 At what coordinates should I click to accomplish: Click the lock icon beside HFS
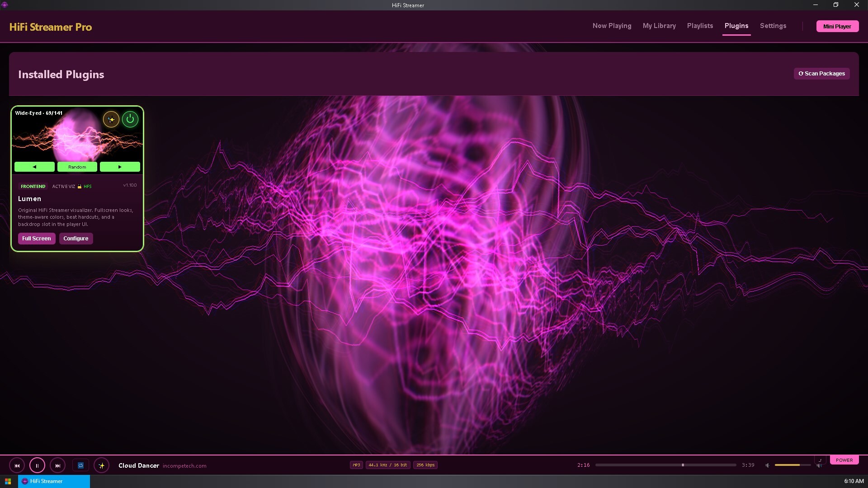pyautogui.click(x=80, y=186)
